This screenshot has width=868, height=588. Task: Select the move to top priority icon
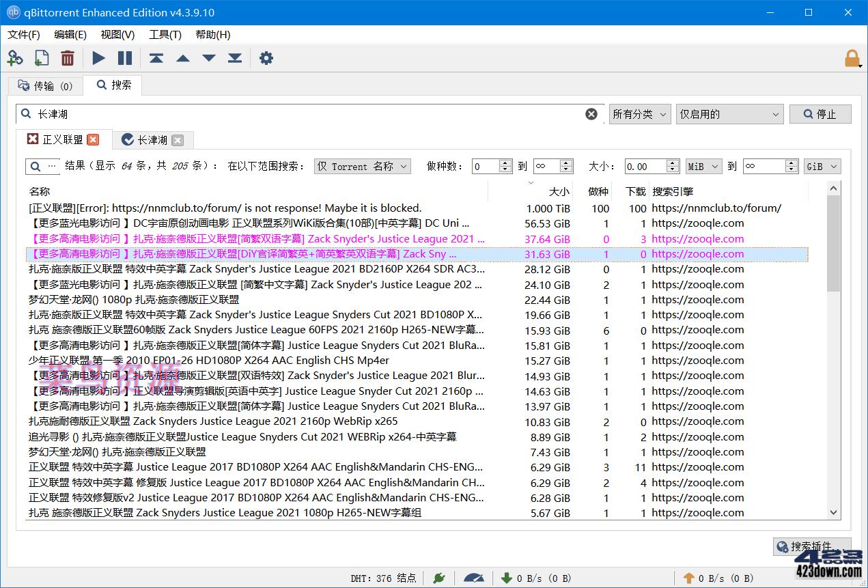156,58
